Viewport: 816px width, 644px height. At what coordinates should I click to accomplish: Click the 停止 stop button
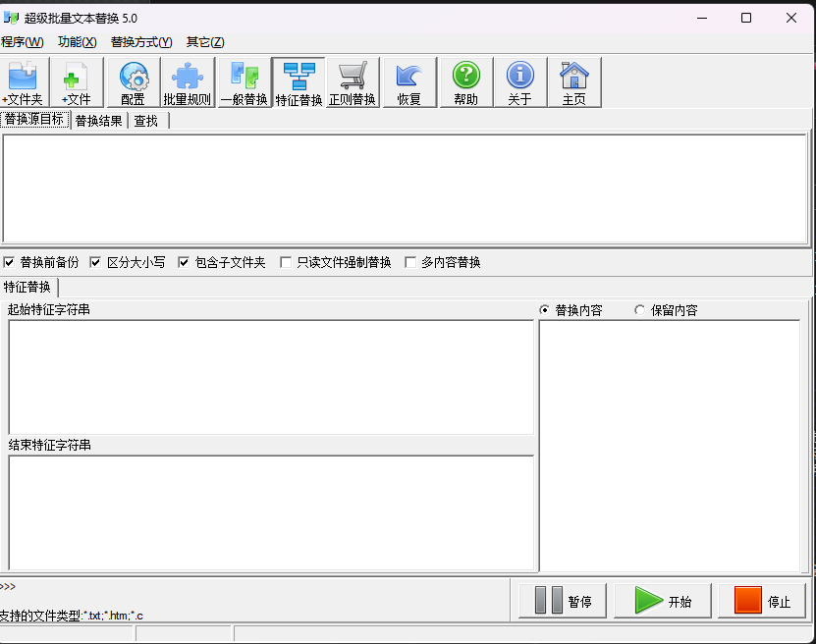point(763,600)
